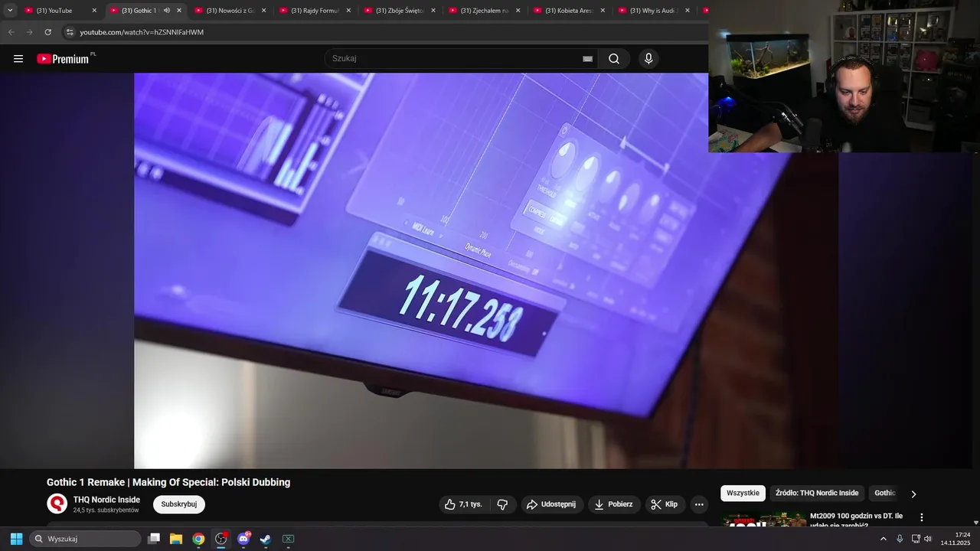Image resolution: width=980 pixels, height=551 pixels.
Task: Go back in browser history
Action: point(11,32)
